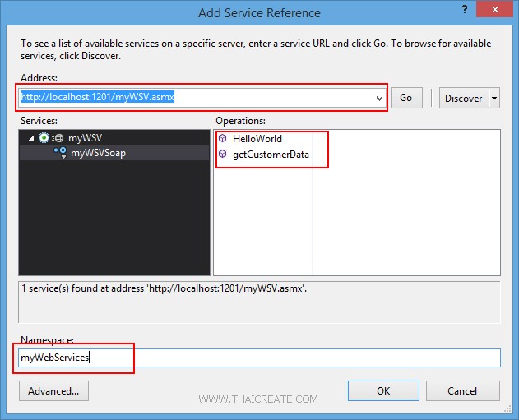Close the Add Service Reference dialog
Screen dimensions: 519x420
point(500,12)
